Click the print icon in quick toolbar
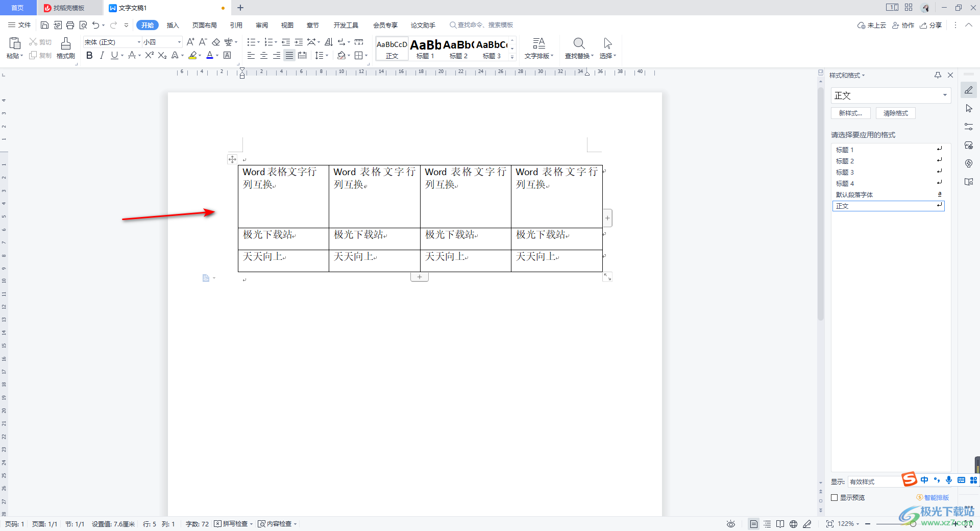This screenshot has height=531, width=980. click(x=70, y=25)
